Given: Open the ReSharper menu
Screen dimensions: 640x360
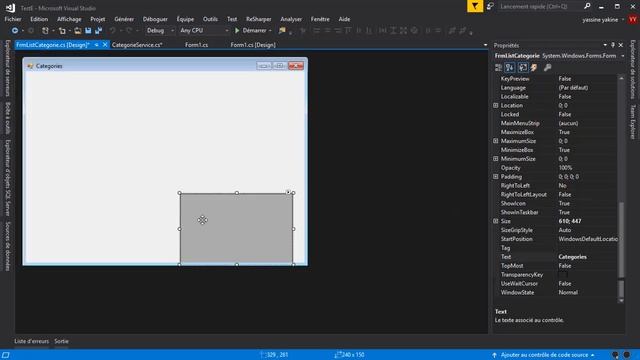Looking at the screenshot, I should click(258, 19).
